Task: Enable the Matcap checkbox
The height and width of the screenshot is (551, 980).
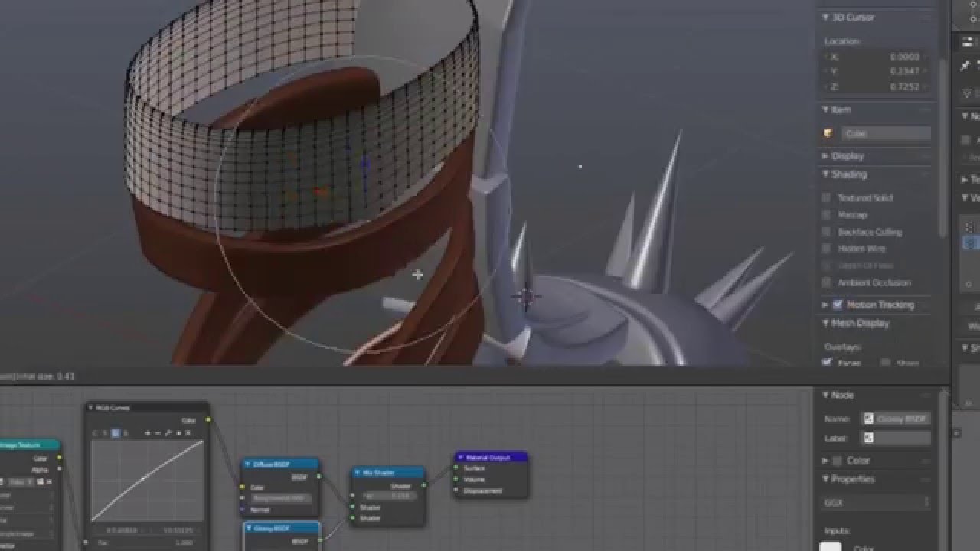Action: [x=827, y=215]
